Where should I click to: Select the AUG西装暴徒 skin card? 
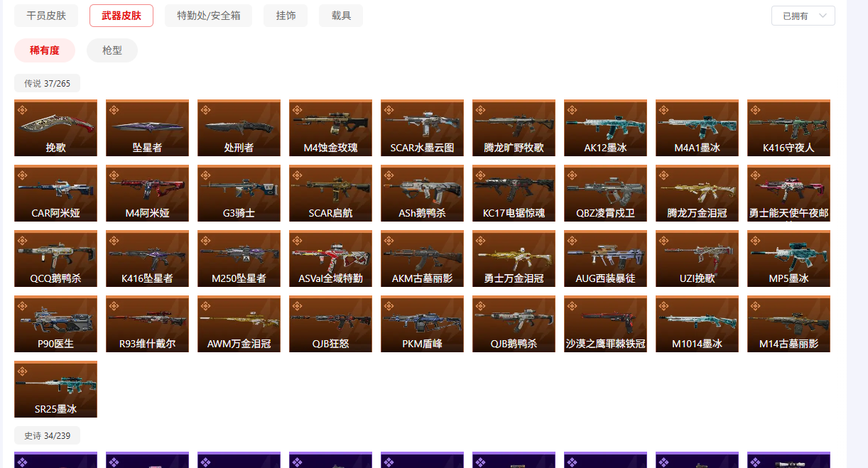pyautogui.click(x=605, y=259)
